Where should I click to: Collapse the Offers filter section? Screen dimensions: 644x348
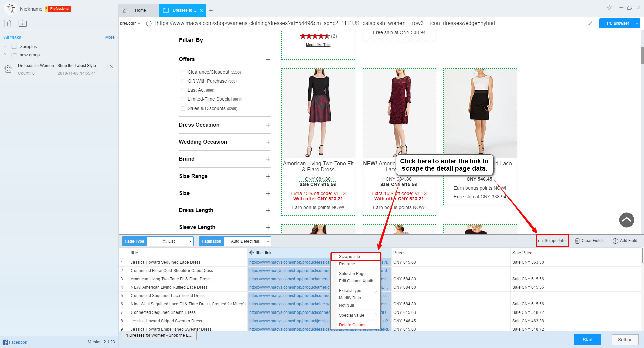pos(268,60)
